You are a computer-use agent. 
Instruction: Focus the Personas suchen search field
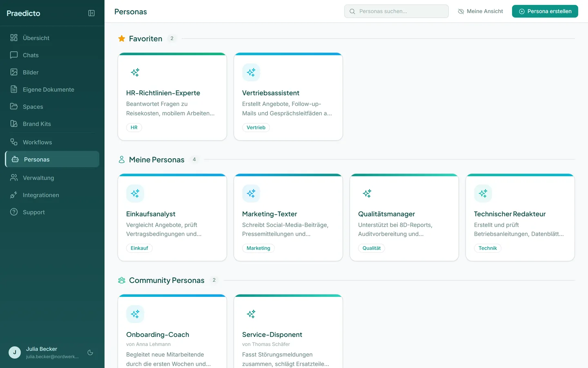click(396, 11)
